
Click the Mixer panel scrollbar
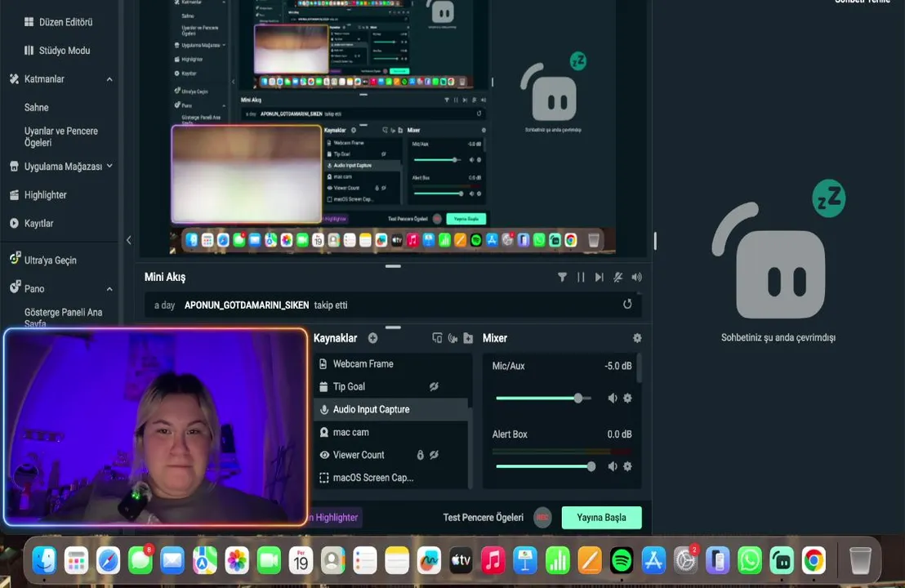coord(639,368)
